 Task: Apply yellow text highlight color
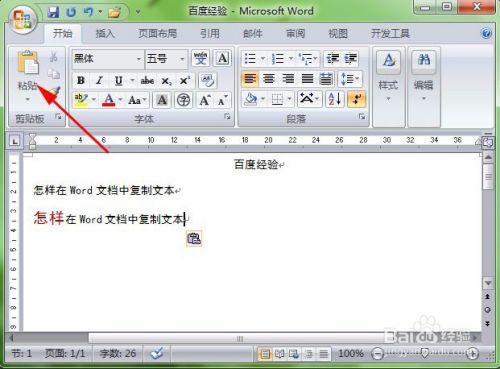tap(81, 99)
